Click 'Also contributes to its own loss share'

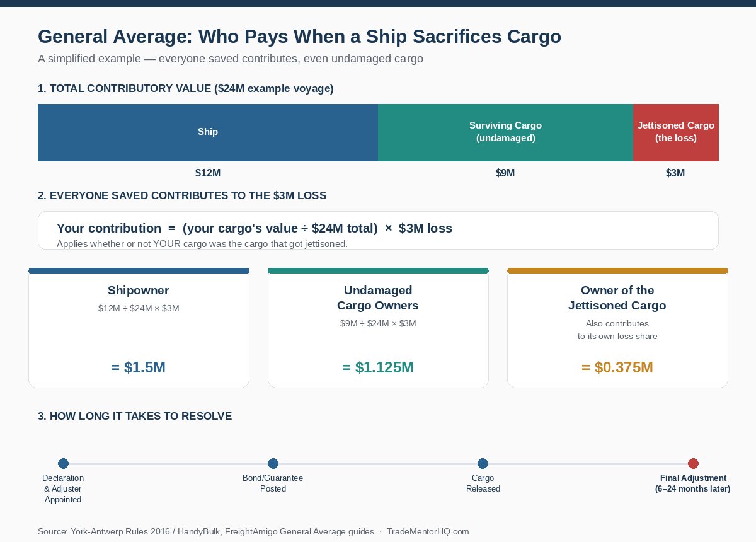click(617, 330)
